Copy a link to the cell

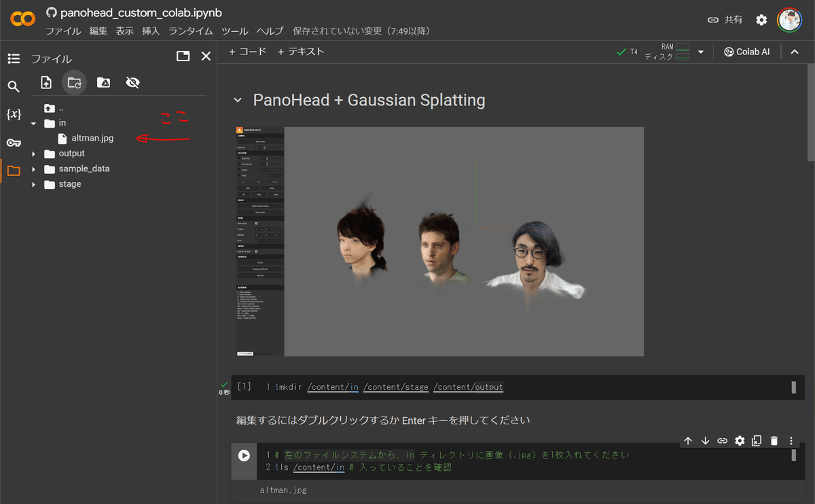pos(722,440)
